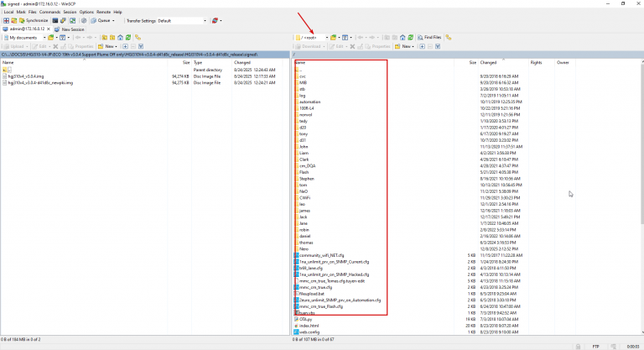The height and width of the screenshot is (350, 644).
Task: Click the FTP protocol status bar entry
Action: point(596,347)
